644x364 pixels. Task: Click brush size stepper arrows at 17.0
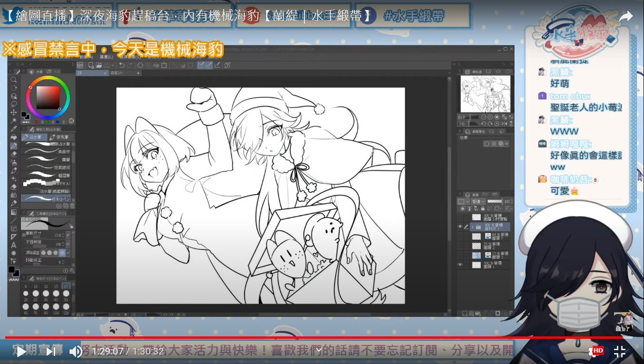point(63,235)
